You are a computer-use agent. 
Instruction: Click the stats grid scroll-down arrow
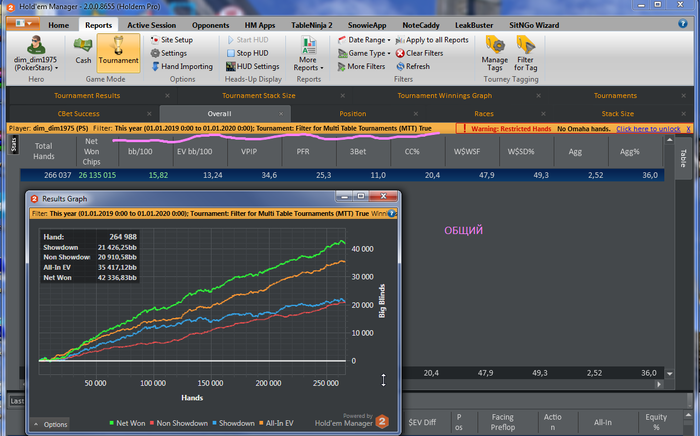[x=670, y=374]
